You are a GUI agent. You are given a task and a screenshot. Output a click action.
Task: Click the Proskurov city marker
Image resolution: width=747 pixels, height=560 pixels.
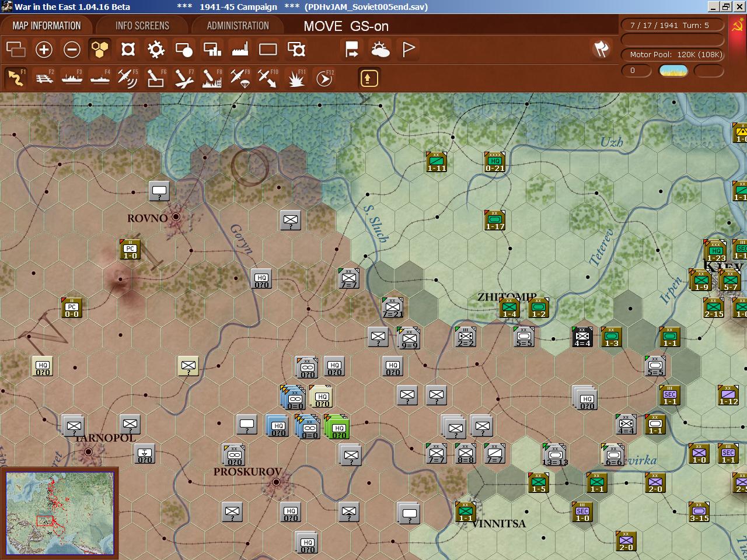tap(277, 482)
